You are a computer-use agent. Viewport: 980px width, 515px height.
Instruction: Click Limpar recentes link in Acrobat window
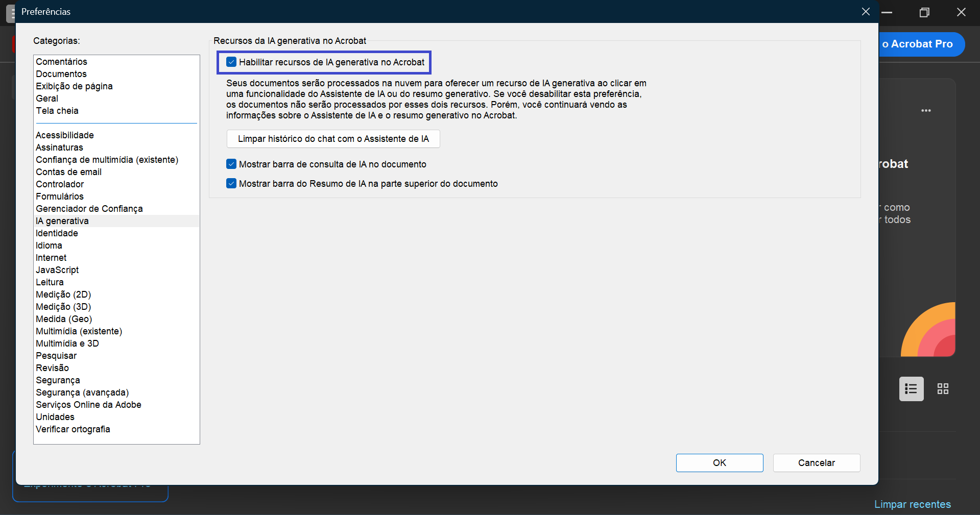coord(913,504)
